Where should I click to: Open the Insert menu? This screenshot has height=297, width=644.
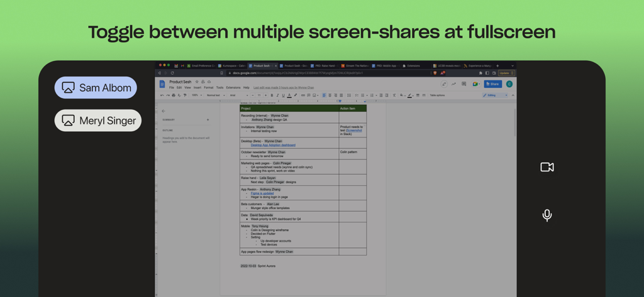[197, 87]
